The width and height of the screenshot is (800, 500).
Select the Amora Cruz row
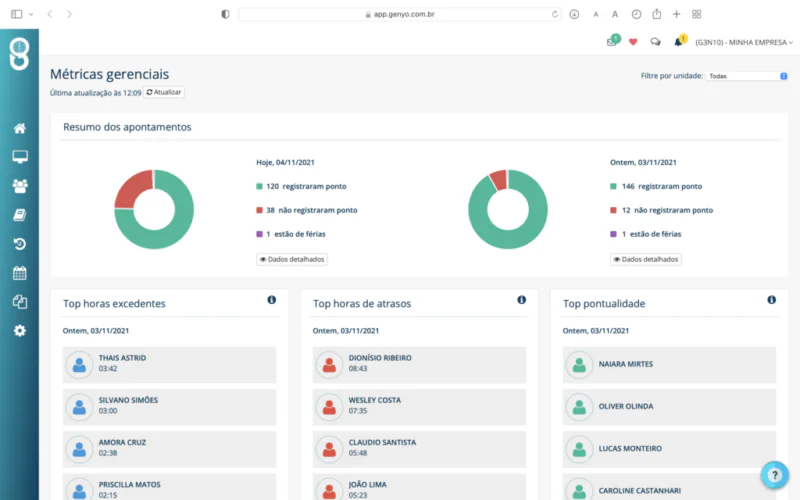(x=169, y=449)
